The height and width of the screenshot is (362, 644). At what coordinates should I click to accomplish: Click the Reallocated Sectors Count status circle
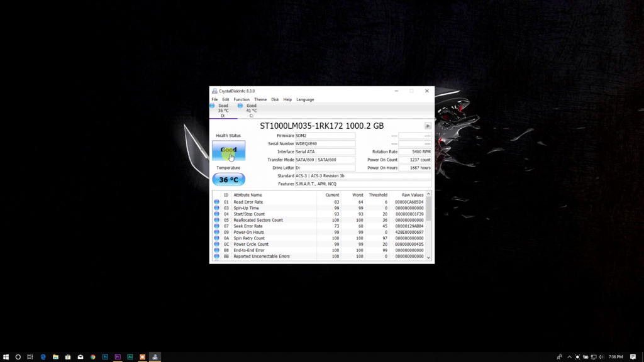216,220
